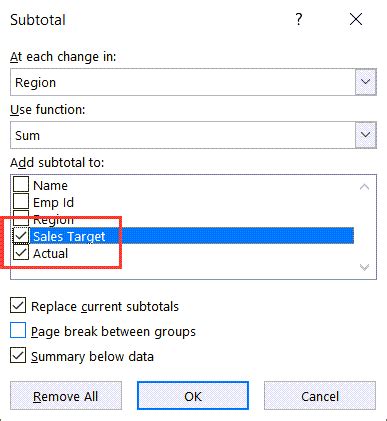Click the list scroll down arrow

(x=365, y=267)
